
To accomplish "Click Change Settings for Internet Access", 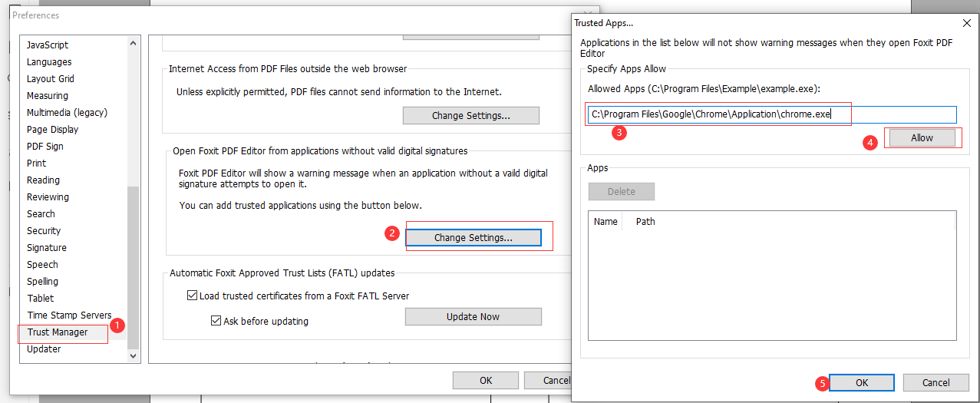I will click(x=471, y=116).
